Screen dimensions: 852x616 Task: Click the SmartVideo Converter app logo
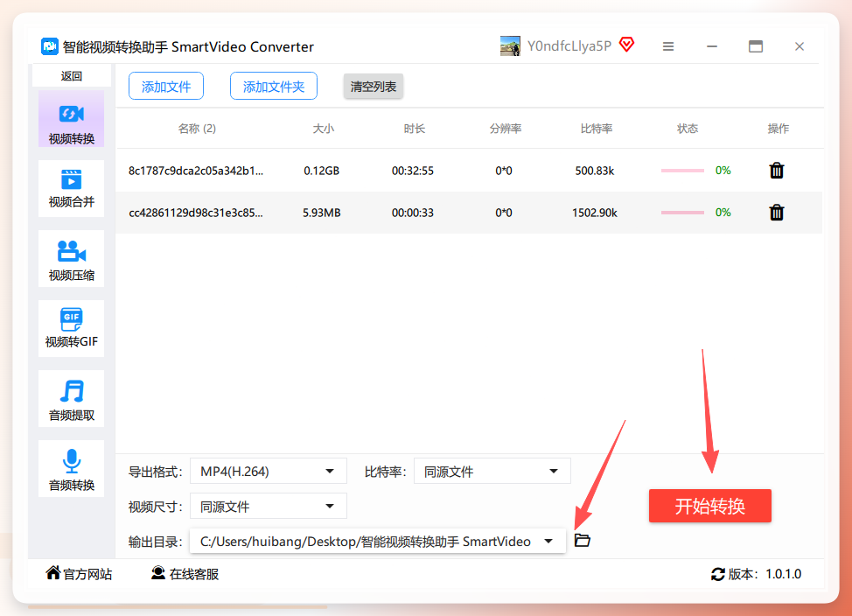[x=50, y=46]
